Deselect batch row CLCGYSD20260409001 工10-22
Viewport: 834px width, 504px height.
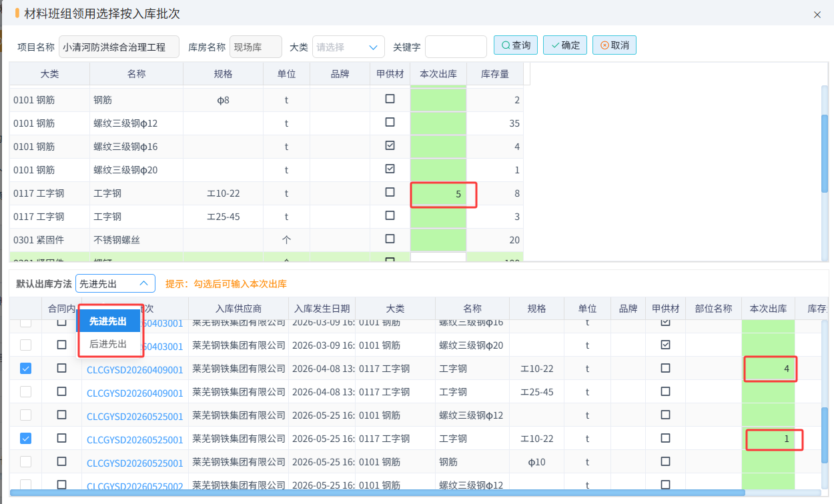click(25, 369)
